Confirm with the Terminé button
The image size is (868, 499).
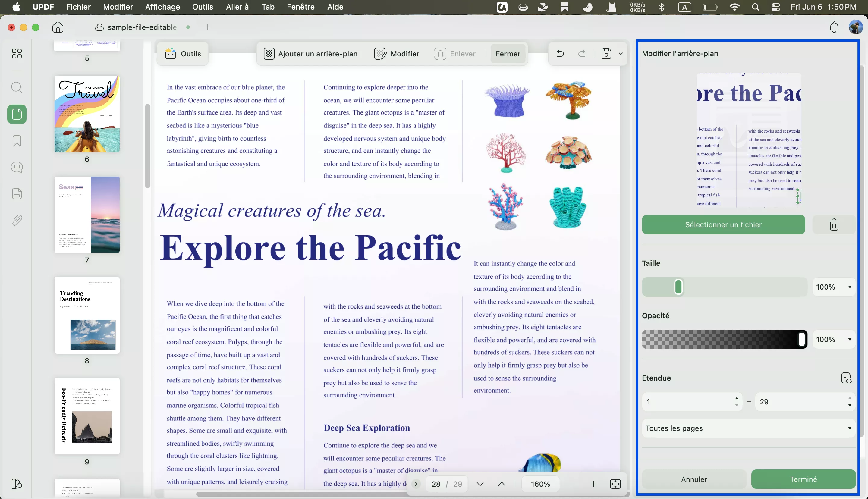pyautogui.click(x=803, y=479)
